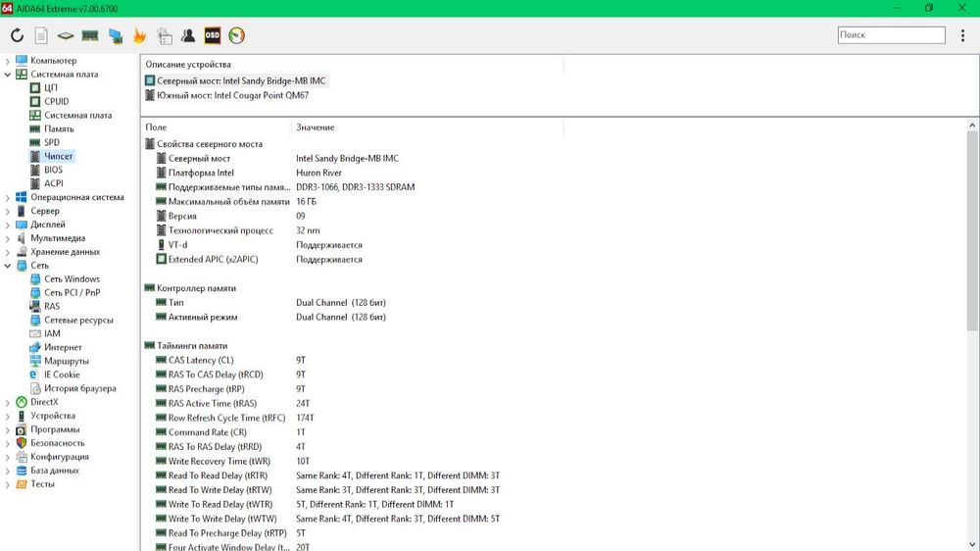Open Программы in the tree
This screenshot has height=551, width=980.
click(55, 429)
